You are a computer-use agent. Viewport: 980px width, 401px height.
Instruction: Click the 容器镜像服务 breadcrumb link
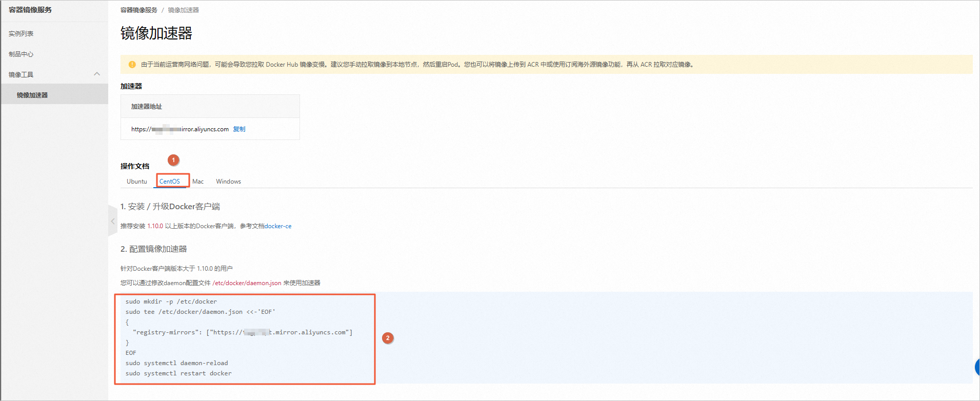point(139,10)
